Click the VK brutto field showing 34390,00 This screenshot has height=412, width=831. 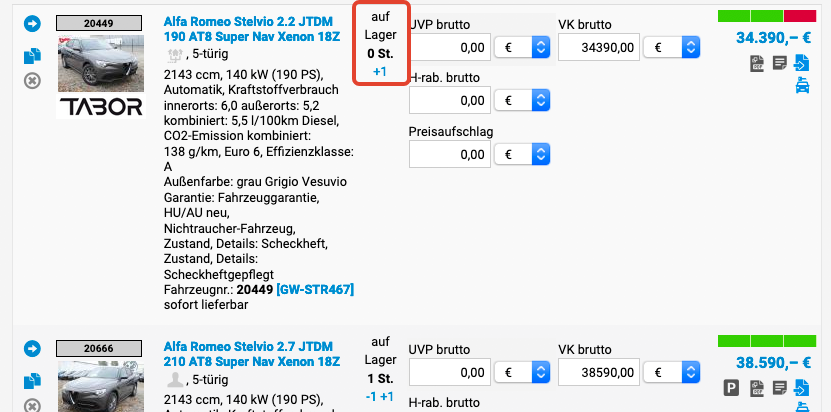(x=598, y=47)
